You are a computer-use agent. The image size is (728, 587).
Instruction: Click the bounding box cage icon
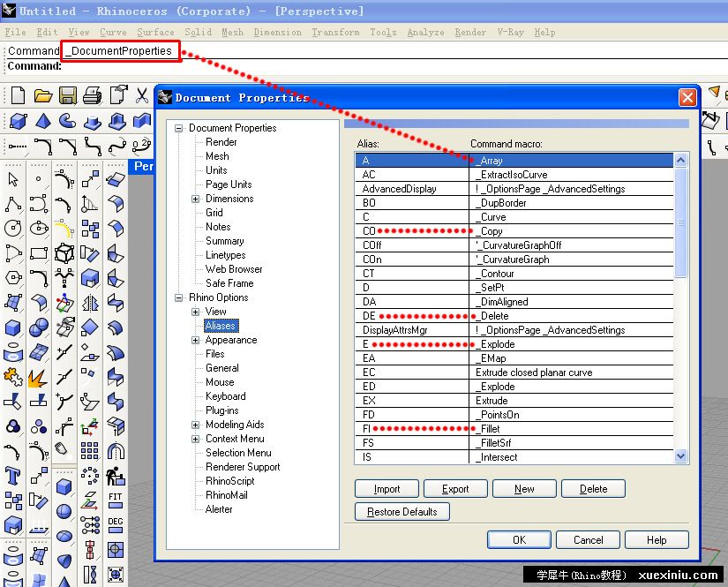click(x=64, y=253)
